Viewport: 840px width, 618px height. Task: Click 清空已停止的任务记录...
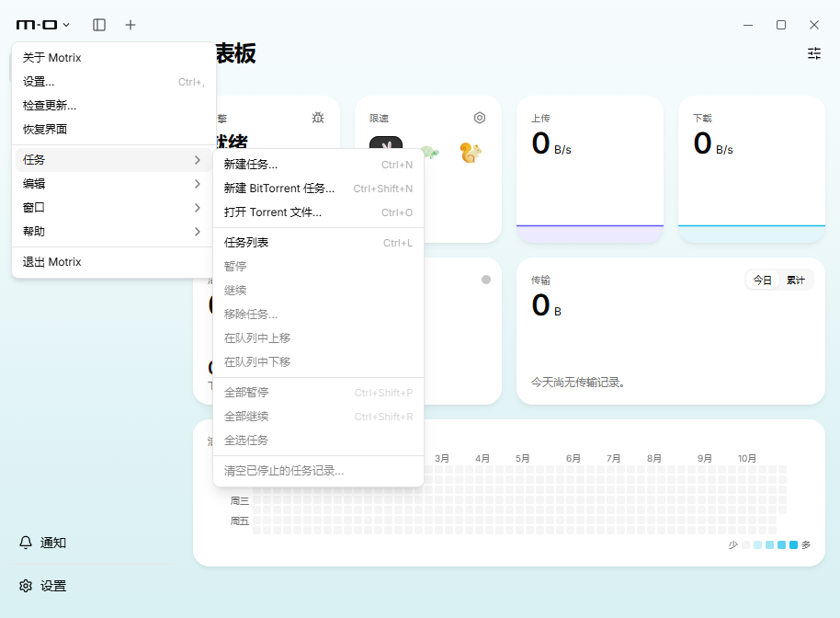click(318, 471)
